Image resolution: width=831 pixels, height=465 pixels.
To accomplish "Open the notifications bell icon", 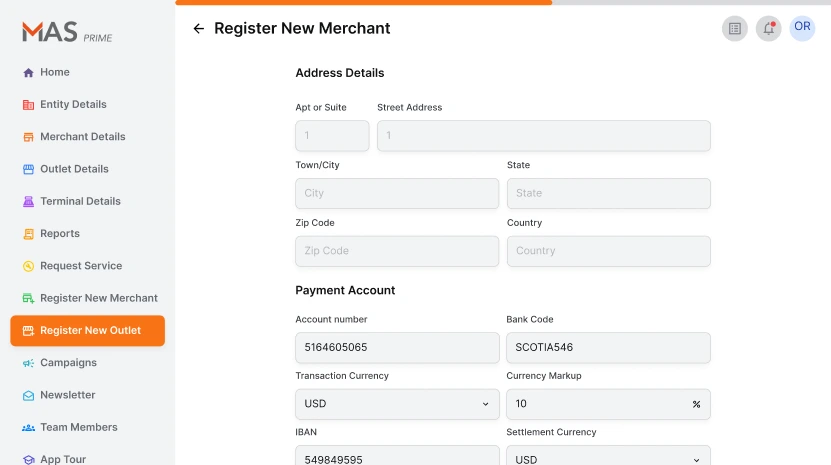I will point(768,29).
